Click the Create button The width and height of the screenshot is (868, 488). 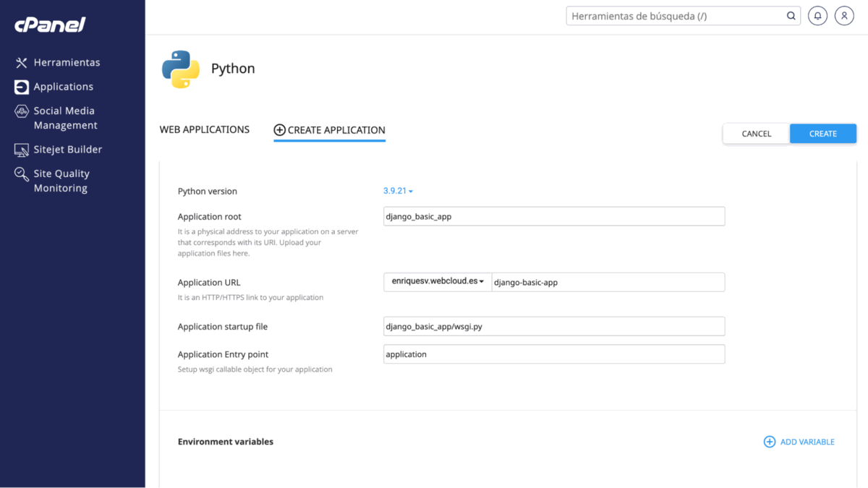coord(823,134)
